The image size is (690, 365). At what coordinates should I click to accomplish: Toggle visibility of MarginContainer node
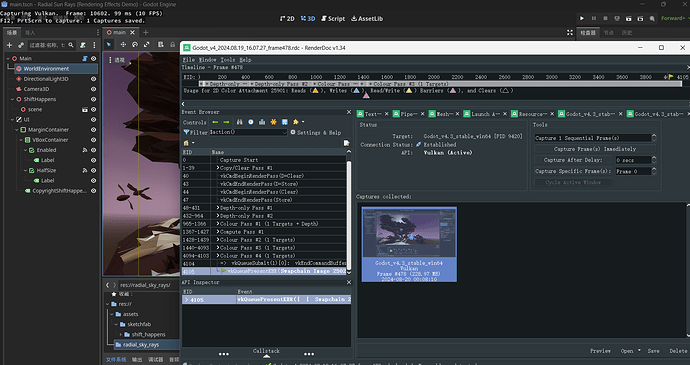93,130
